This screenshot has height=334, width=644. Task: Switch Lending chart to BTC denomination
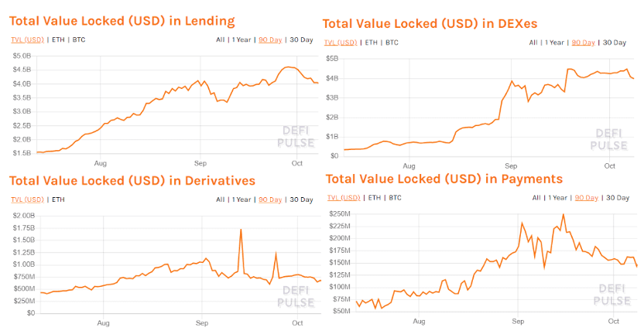(x=79, y=39)
